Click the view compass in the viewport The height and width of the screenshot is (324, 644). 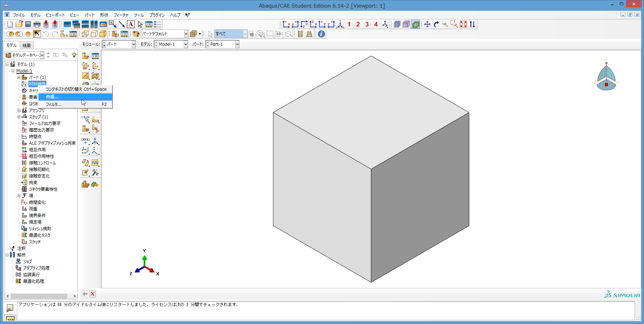click(x=606, y=75)
